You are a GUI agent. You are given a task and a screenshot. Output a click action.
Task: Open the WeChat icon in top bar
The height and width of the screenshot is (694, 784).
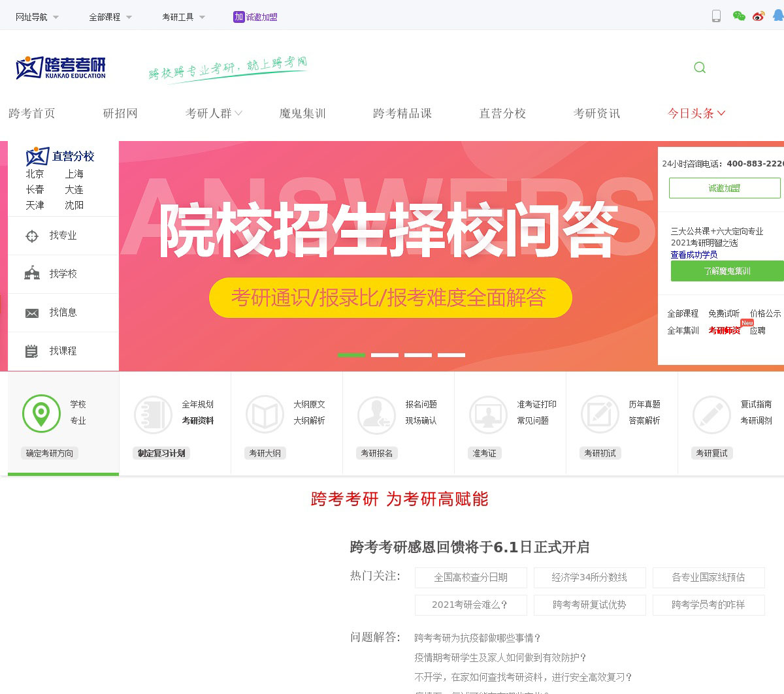tap(739, 16)
